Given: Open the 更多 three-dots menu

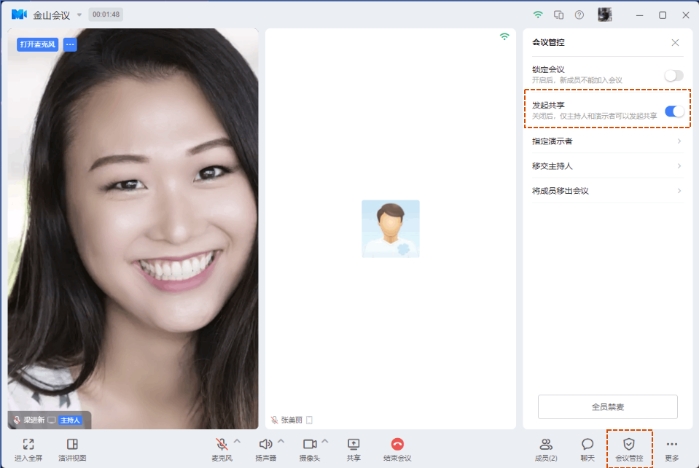Looking at the screenshot, I should point(672,444).
